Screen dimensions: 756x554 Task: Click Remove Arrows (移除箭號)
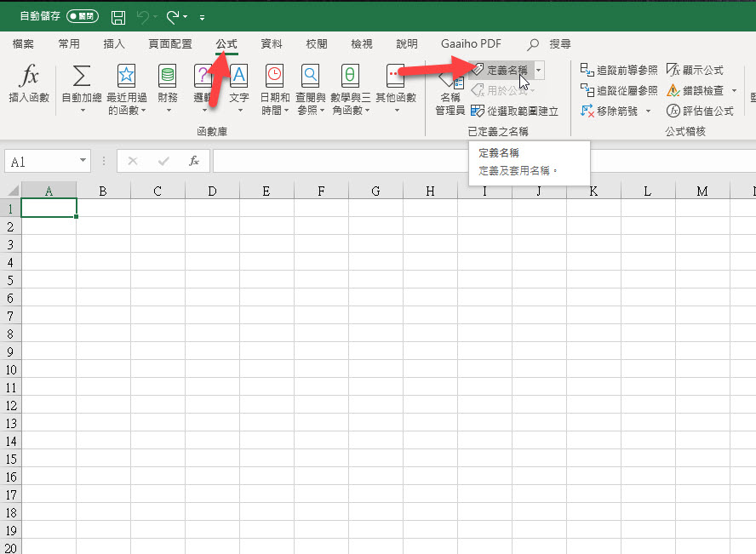tap(610, 111)
